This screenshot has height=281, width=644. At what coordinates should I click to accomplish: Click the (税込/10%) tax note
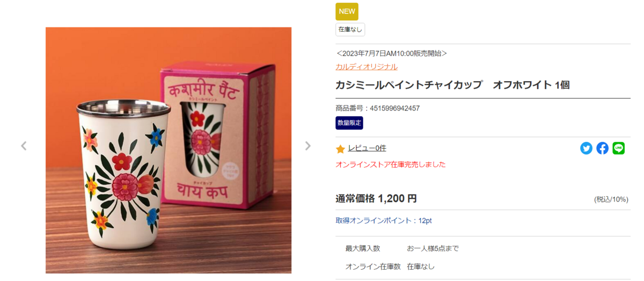(611, 199)
